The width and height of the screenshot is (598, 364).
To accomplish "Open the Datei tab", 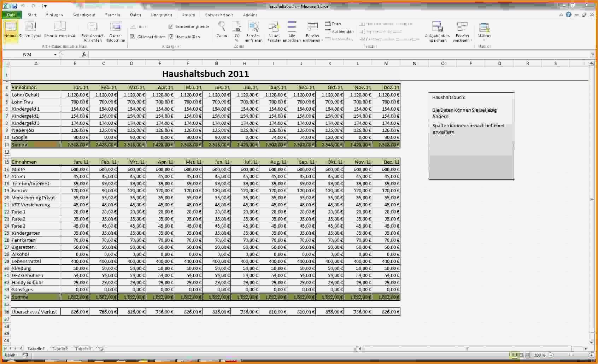I will click(x=12, y=15).
